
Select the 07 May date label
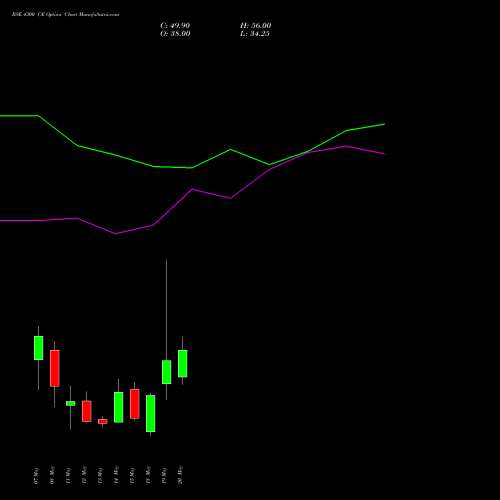(x=36, y=475)
